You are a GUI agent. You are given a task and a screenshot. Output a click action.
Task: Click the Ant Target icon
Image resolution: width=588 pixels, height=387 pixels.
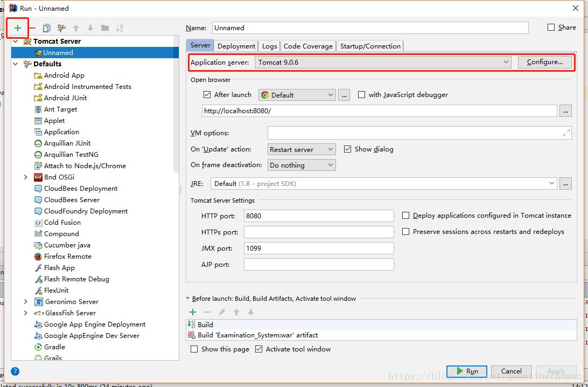pos(38,109)
